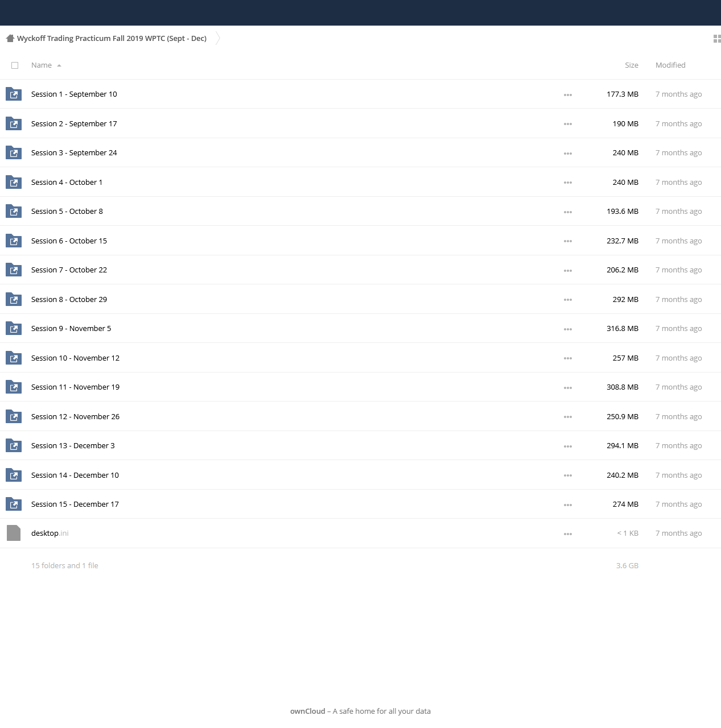Click '7 months ago' in the desktop.ini row
The image size is (721, 728).
[x=678, y=533]
